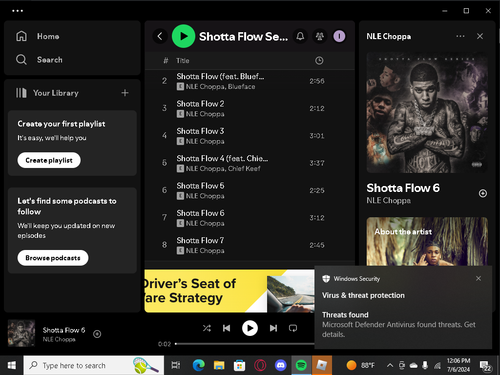Click the taskbar search box
The width and height of the screenshot is (500, 375).
(x=94, y=365)
